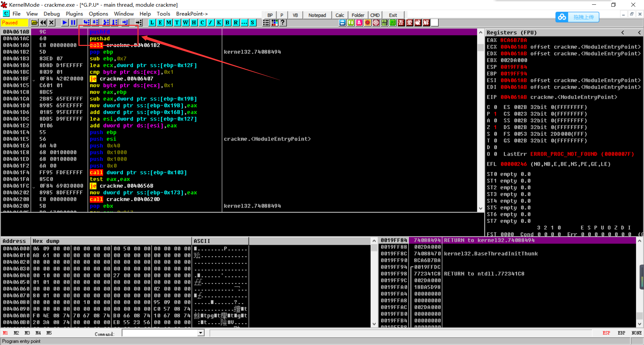Open CMD from the shortcut bar

375,15
